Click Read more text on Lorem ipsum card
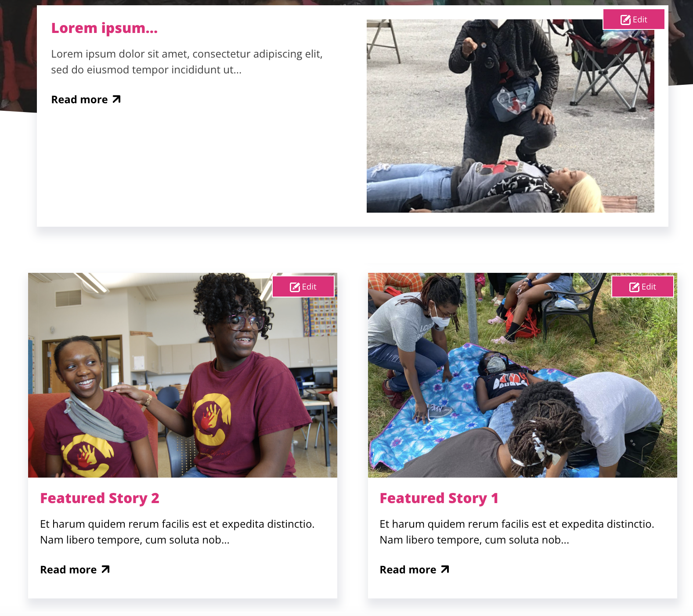693x616 pixels. pos(79,100)
